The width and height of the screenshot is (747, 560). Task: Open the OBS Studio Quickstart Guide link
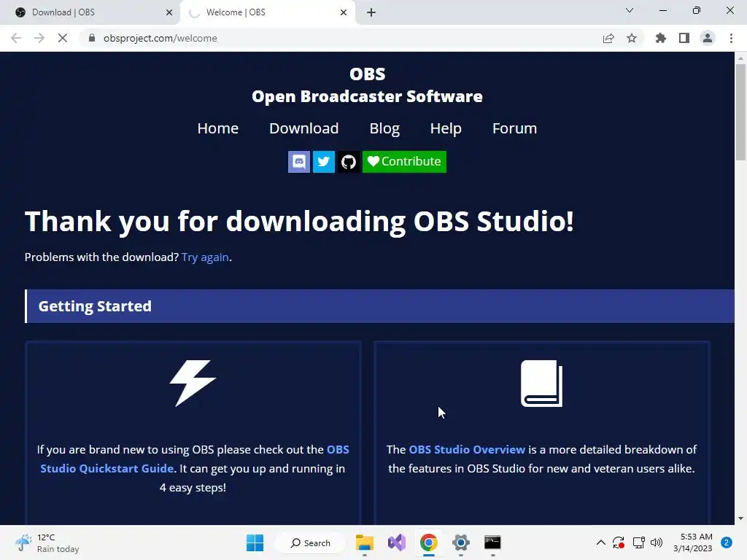tap(194, 459)
